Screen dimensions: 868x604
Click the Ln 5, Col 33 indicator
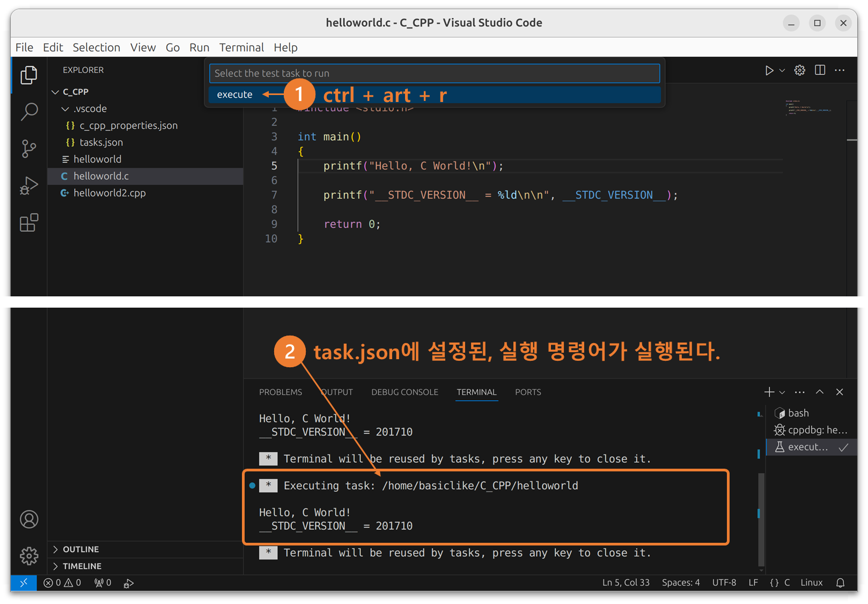626,583
